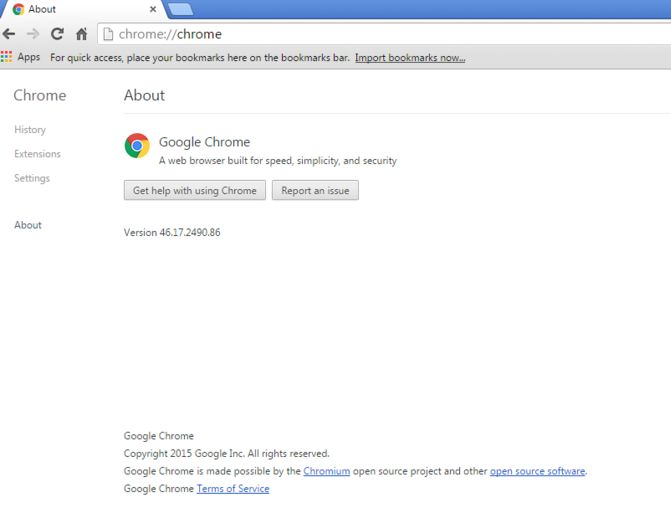Click the page icon in address bar
The image size is (671, 520).
(x=108, y=34)
